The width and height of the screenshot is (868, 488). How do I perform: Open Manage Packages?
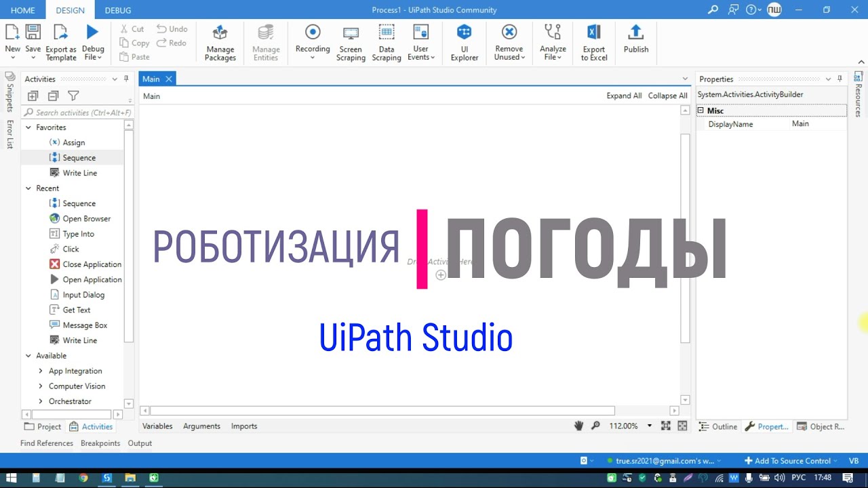[x=220, y=43]
